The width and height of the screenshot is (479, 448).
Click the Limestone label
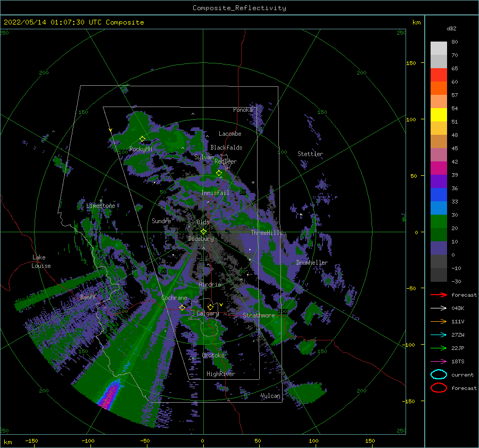click(101, 206)
